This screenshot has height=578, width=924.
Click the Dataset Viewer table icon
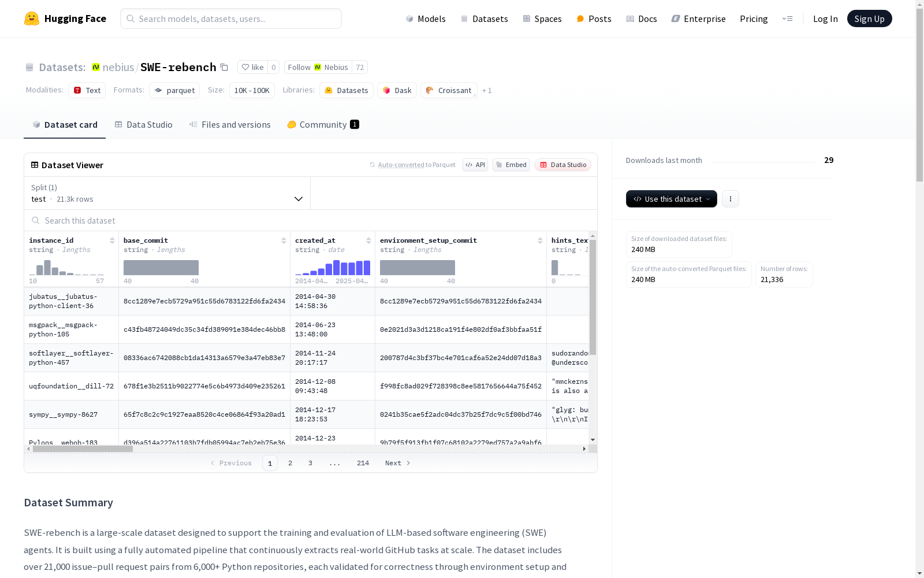35,165
